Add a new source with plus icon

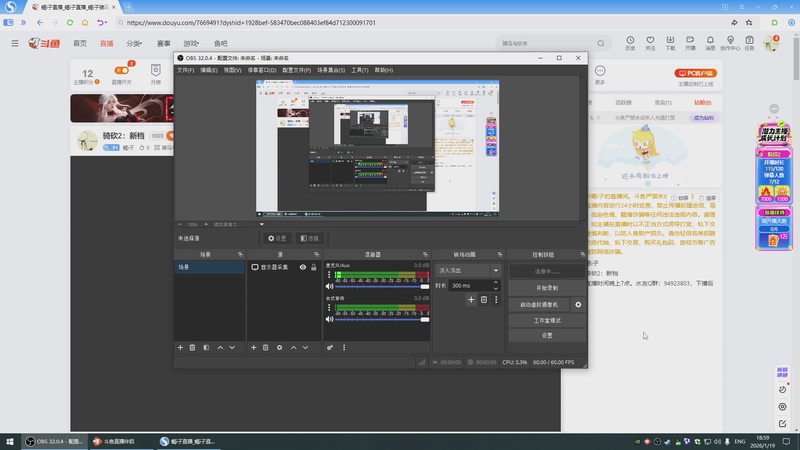coord(253,347)
